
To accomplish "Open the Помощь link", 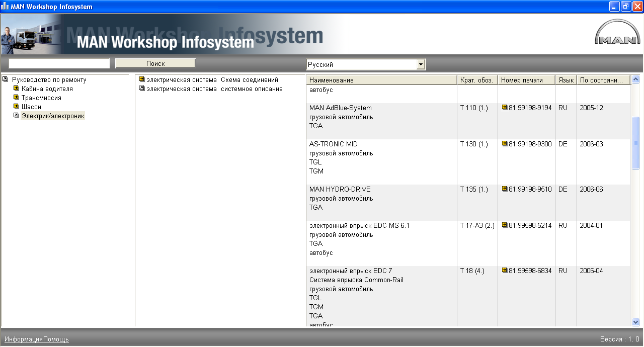I will 56,339.
